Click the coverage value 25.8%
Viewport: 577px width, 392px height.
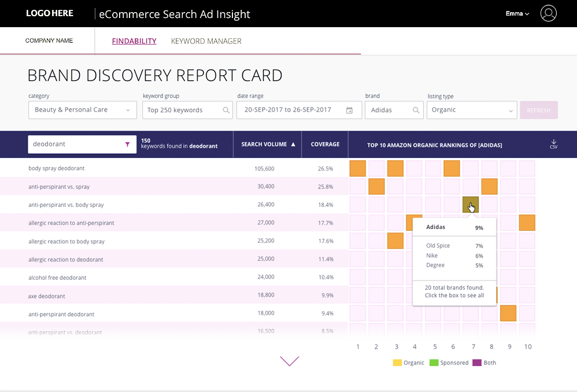pos(326,187)
